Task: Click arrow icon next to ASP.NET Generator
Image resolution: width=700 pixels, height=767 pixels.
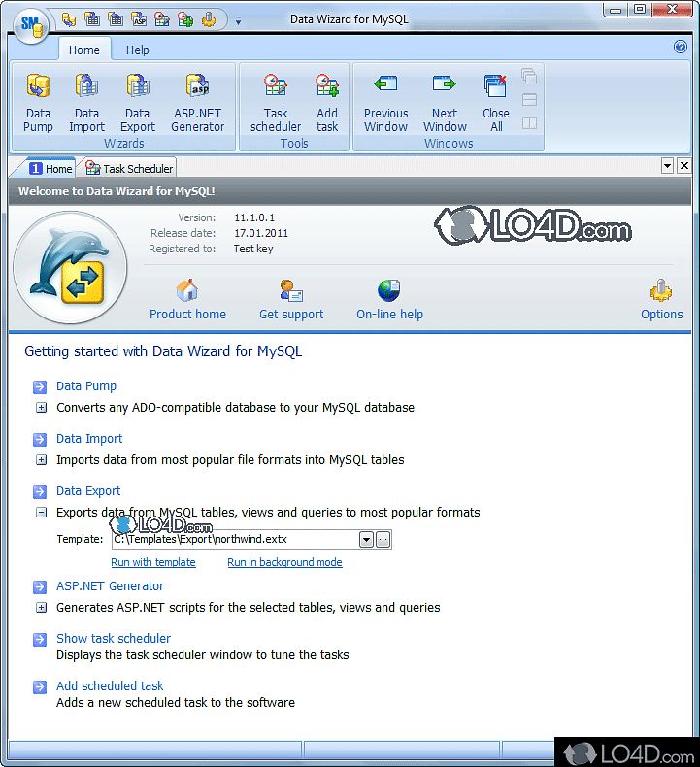Action: pos(40,586)
